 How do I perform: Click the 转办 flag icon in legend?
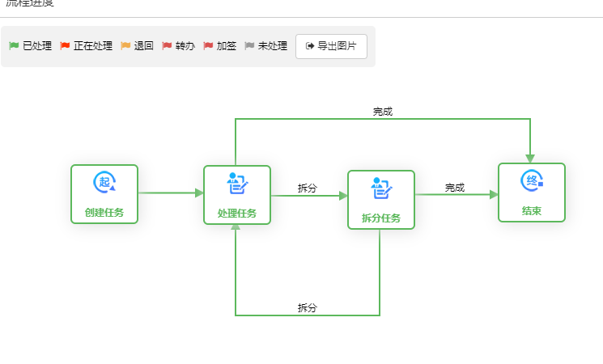click(167, 46)
